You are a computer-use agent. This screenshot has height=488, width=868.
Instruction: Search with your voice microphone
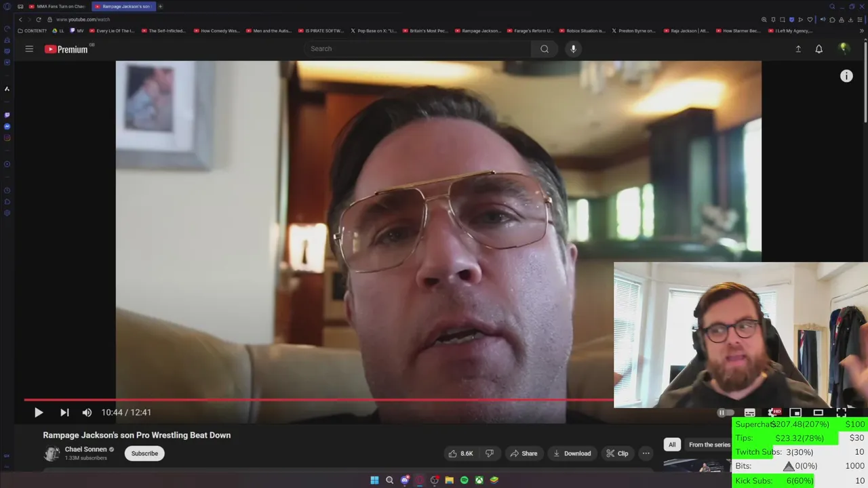(x=573, y=49)
